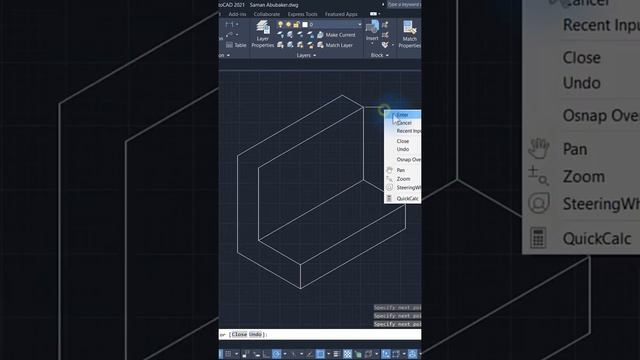640x360 pixels.
Task: Toggle current layer freeze sun icon
Action: (289, 24)
